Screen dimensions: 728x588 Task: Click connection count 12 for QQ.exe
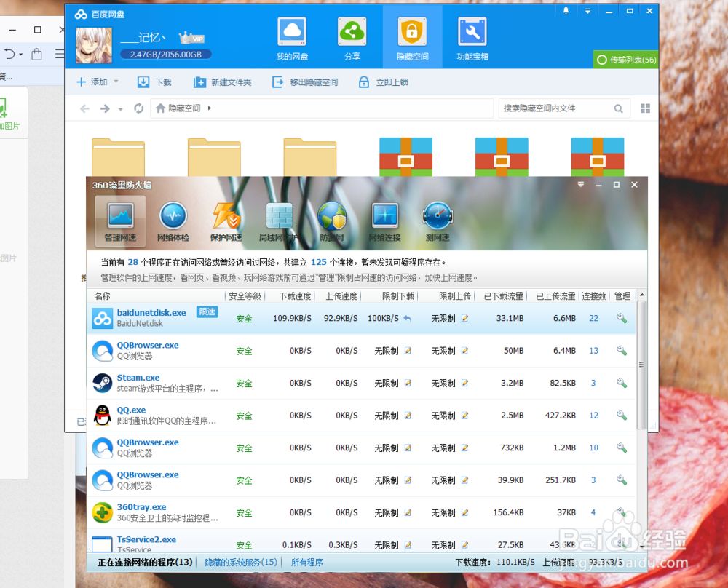point(593,416)
